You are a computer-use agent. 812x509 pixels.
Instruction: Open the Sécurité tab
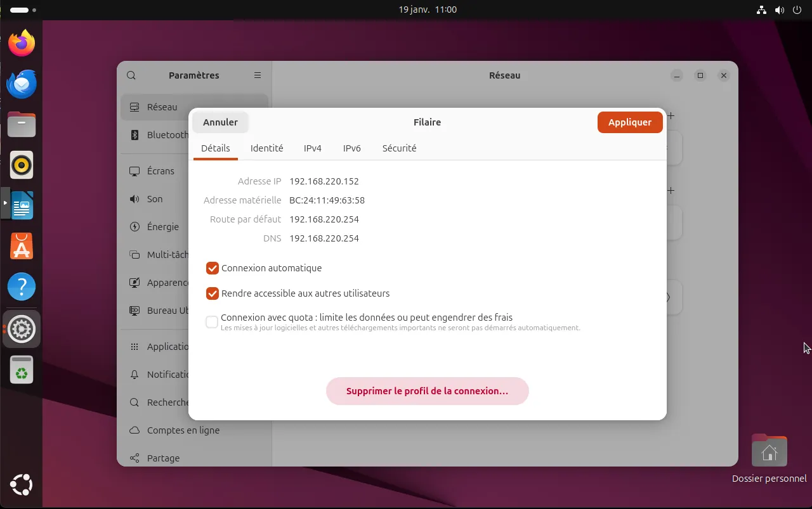pos(399,148)
